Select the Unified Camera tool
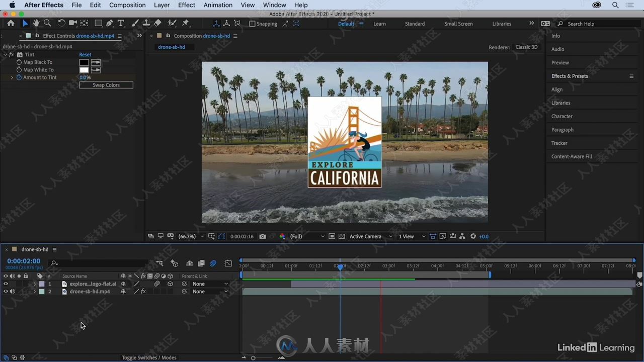Viewport: 644px width, 362px height. point(73,23)
